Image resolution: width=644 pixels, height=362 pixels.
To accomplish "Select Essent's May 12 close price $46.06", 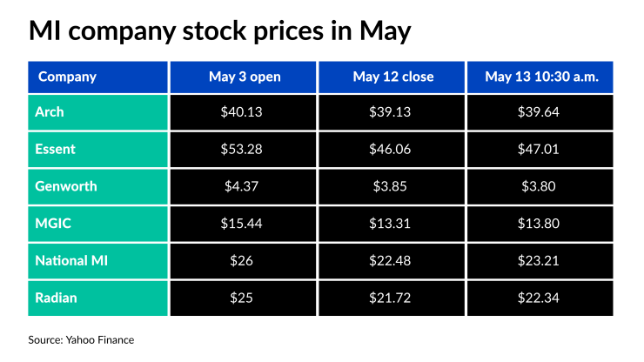I will click(393, 149).
